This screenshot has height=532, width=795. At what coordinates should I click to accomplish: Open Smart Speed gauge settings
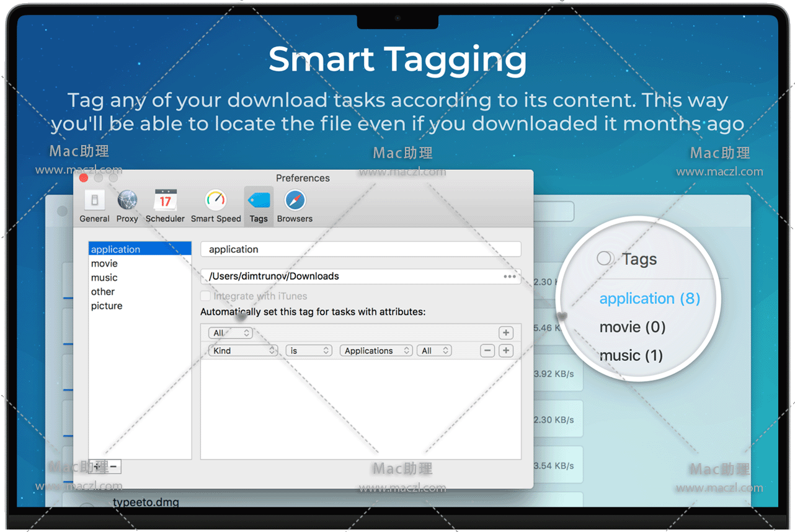[x=216, y=206]
